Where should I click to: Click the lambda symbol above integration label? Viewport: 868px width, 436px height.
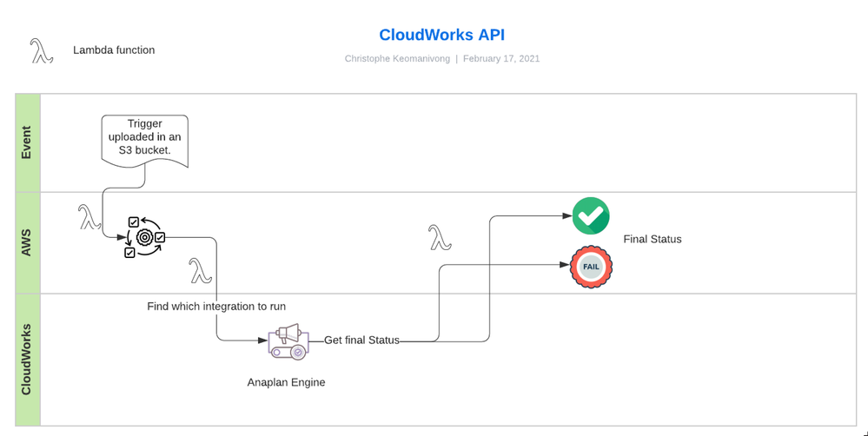click(201, 271)
